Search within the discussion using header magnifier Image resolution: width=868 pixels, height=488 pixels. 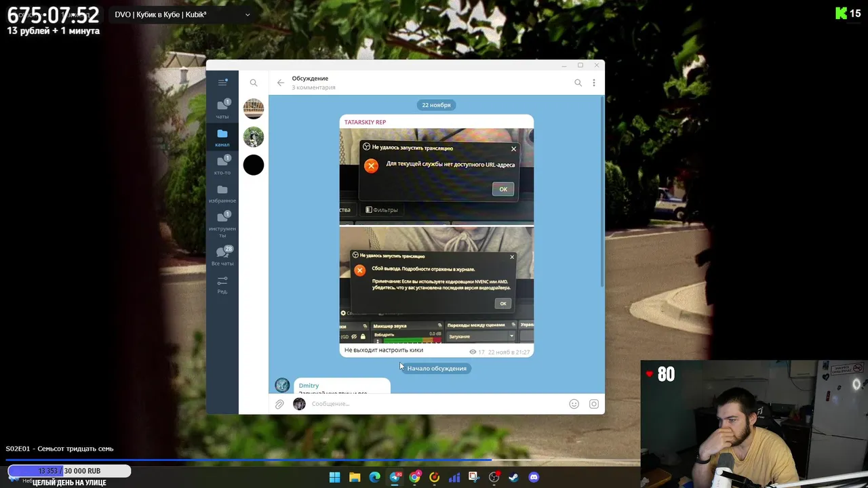tap(578, 83)
